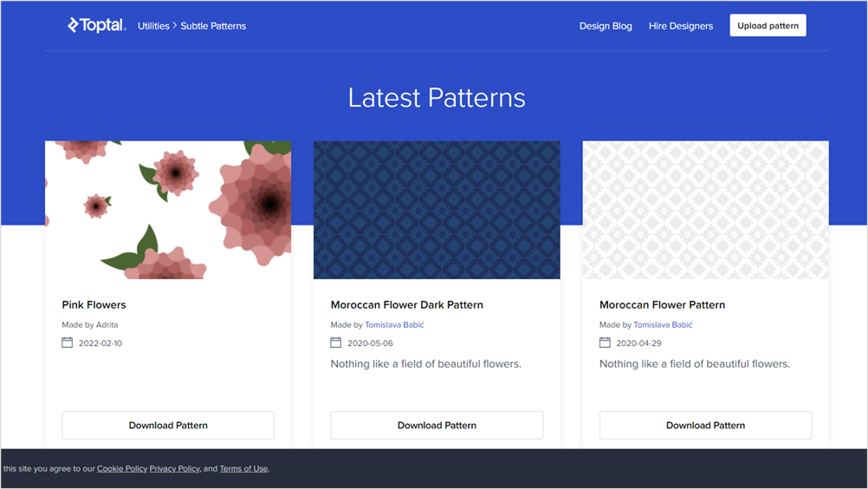
Task: Go to Subtle Patterns breadcrumb
Action: (x=214, y=26)
